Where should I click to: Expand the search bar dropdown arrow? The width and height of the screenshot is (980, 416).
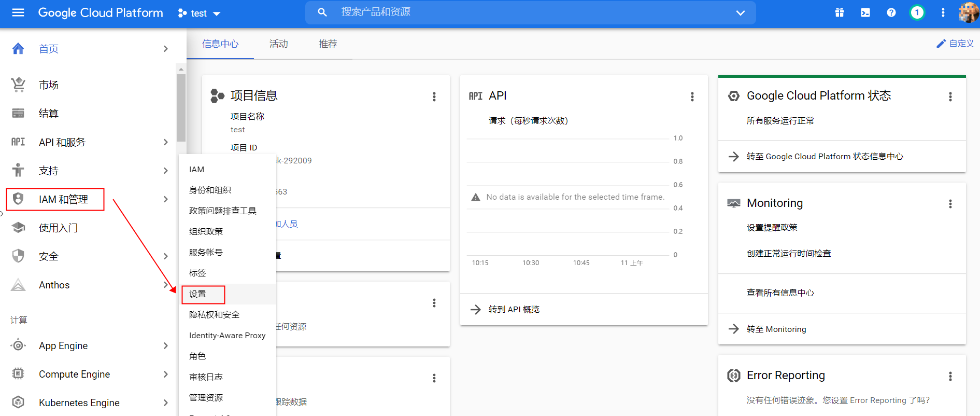click(741, 13)
